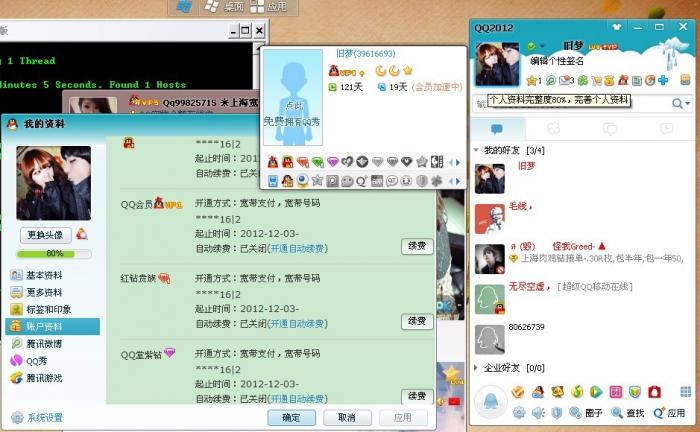Open the red shopping bag icon

(x=654, y=392)
